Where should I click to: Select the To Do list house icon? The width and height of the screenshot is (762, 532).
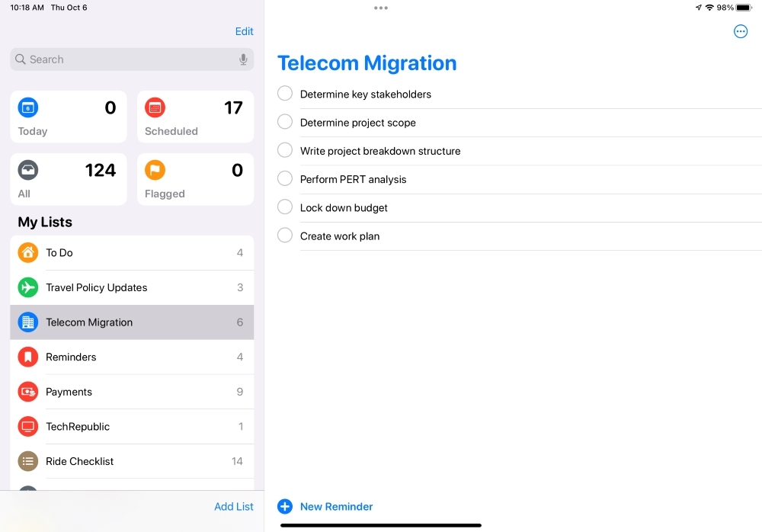(27, 252)
